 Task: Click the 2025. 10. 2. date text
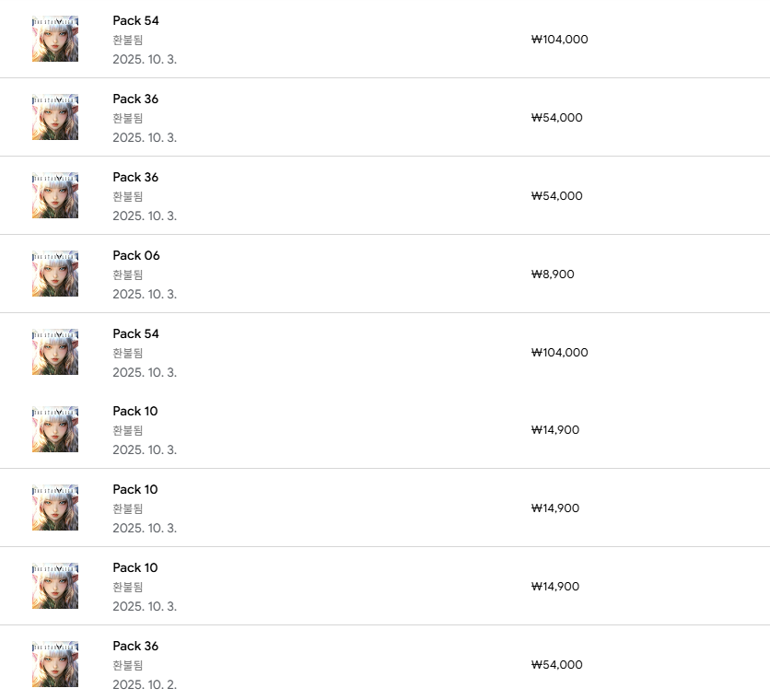[x=145, y=684]
